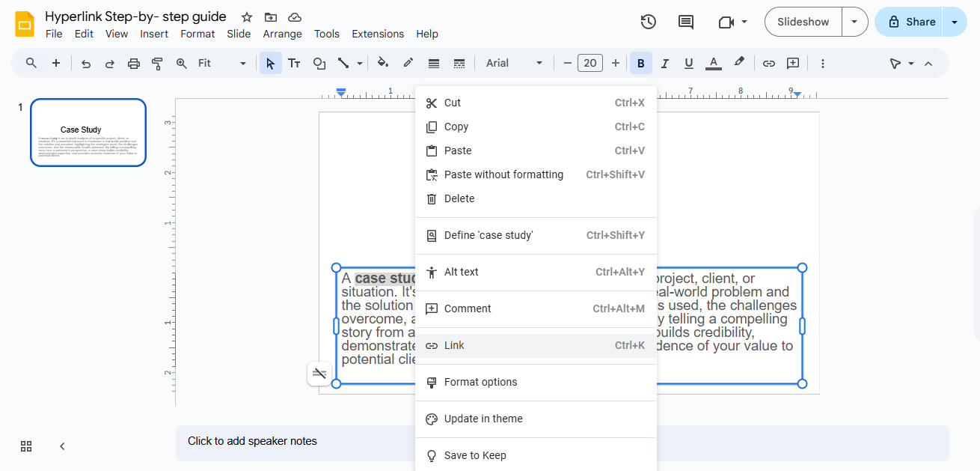
Task: Click the paint format roller icon
Action: click(x=157, y=64)
